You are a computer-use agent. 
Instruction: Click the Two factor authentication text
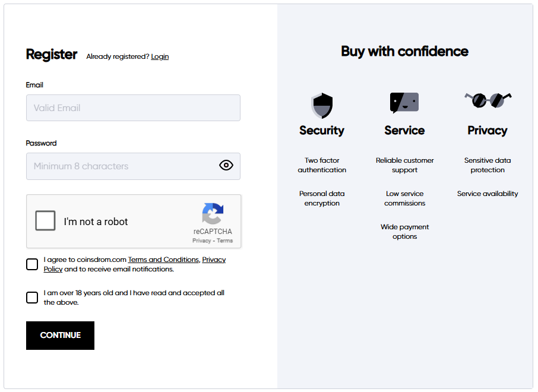point(322,165)
